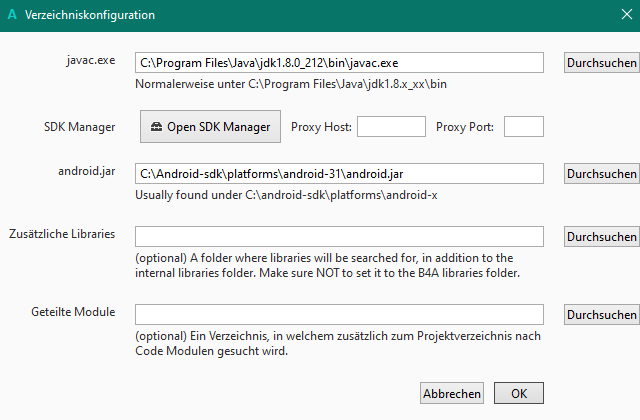Browse for the Zusätzliche Libraries folder
Screen dimensions: 640x420
click(601, 237)
